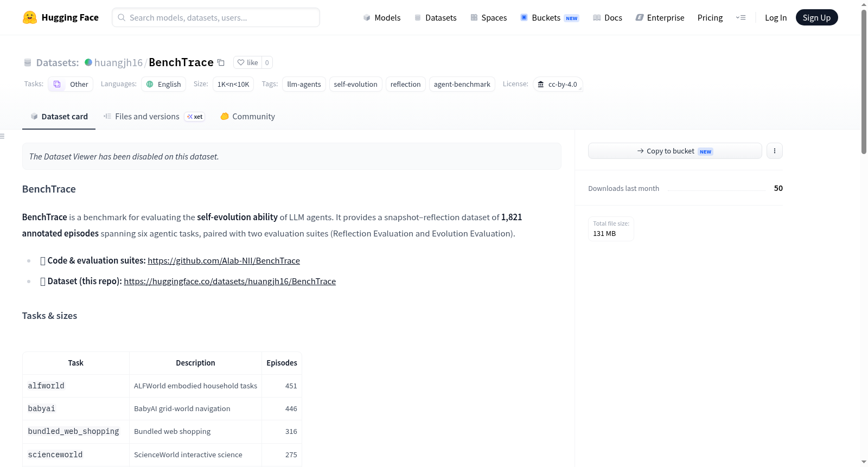The image size is (868, 467).
Task: Click the scienceworld table cell
Action: [x=75, y=455]
